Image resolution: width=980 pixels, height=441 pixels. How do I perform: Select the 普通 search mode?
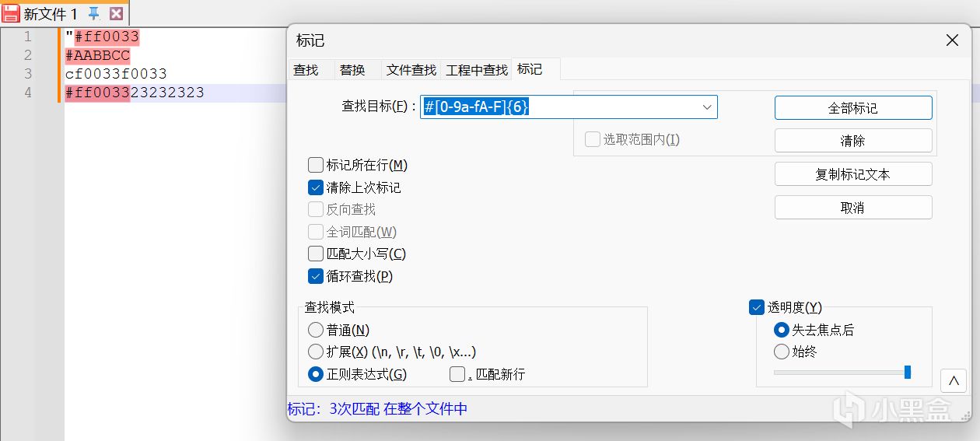[316, 330]
